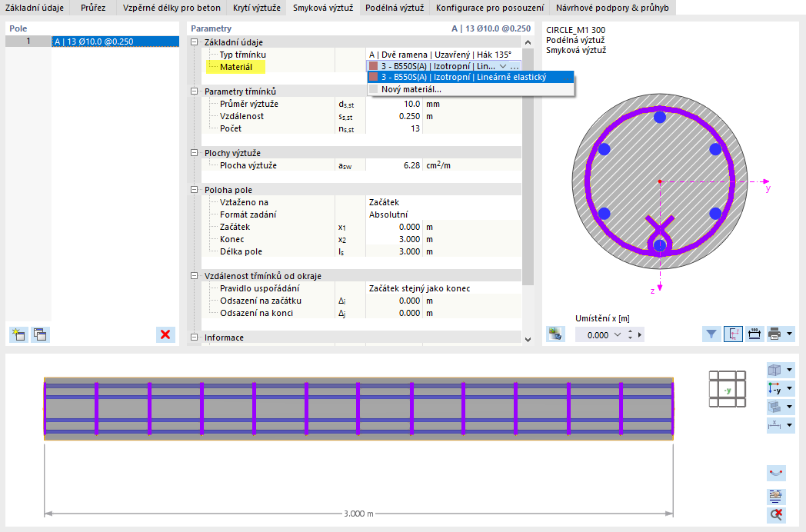Click the parameters scrollbar down arrow

click(528, 339)
